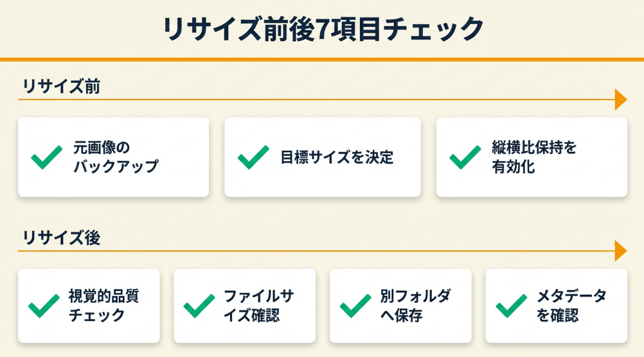The width and height of the screenshot is (644, 357).
Task: Click the 別フォルダへ保存 label
Action: [x=415, y=306]
